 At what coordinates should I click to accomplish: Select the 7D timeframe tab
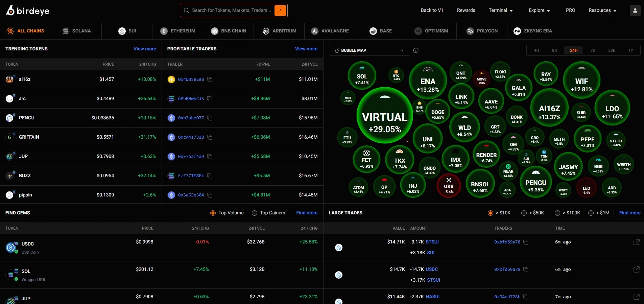(x=593, y=50)
